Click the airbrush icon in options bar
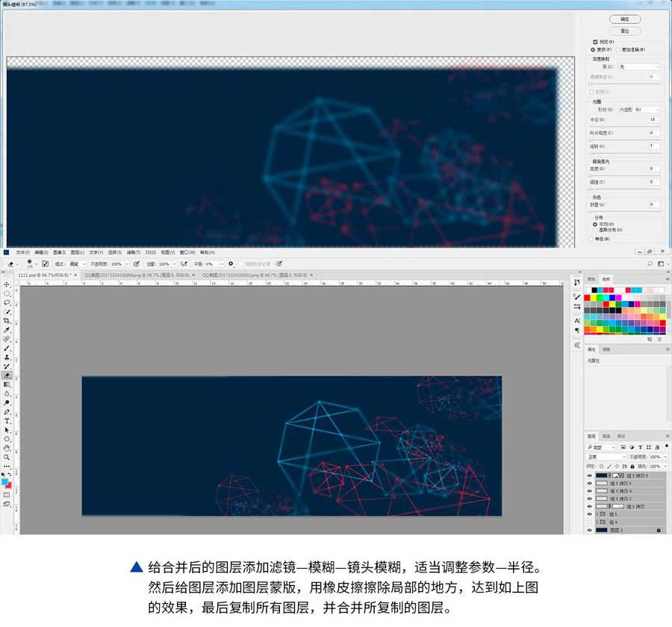672x627 pixels. 184,264
